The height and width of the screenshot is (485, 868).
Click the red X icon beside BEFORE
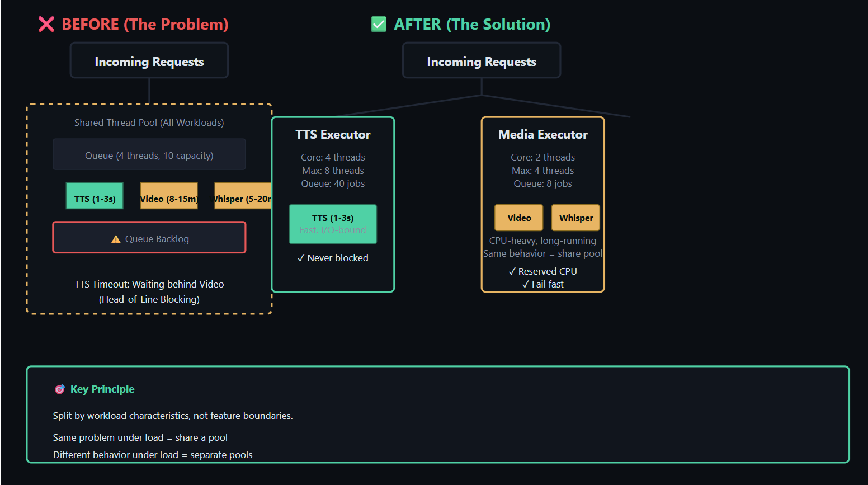click(x=46, y=24)
